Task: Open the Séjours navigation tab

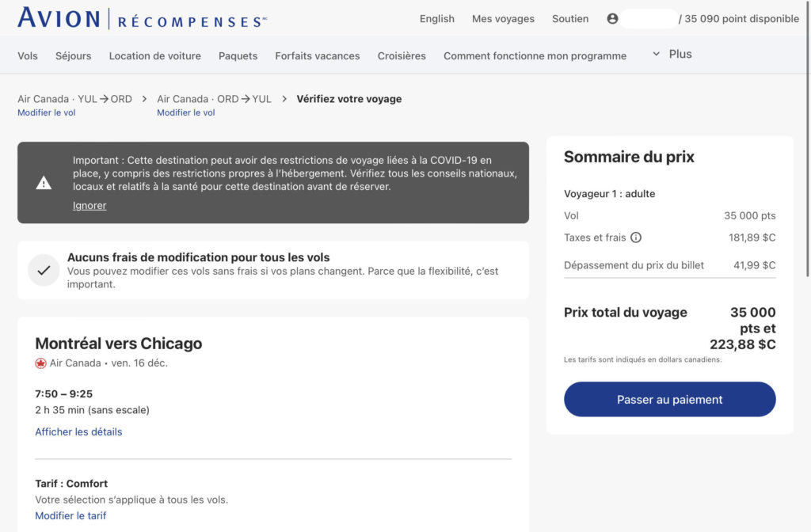Action: [73, 56]
